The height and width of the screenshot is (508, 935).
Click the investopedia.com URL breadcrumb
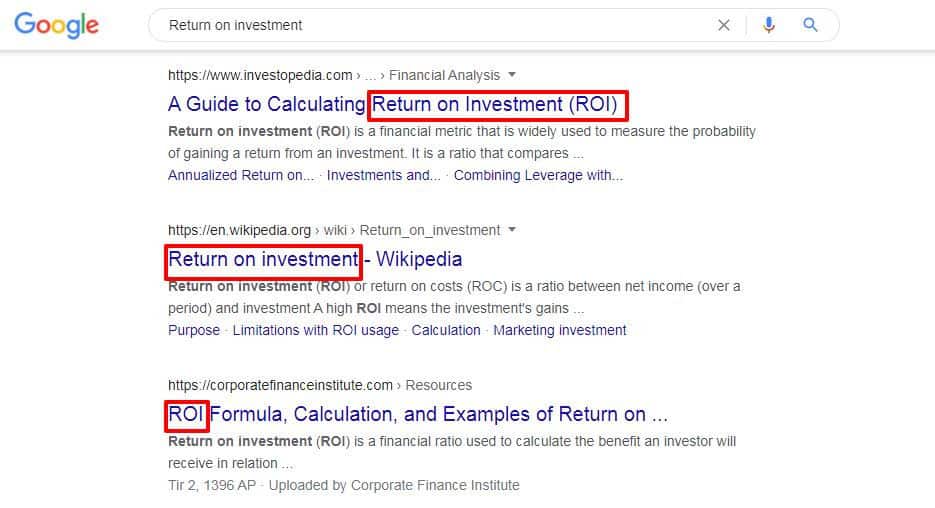(x=260, y=75)
